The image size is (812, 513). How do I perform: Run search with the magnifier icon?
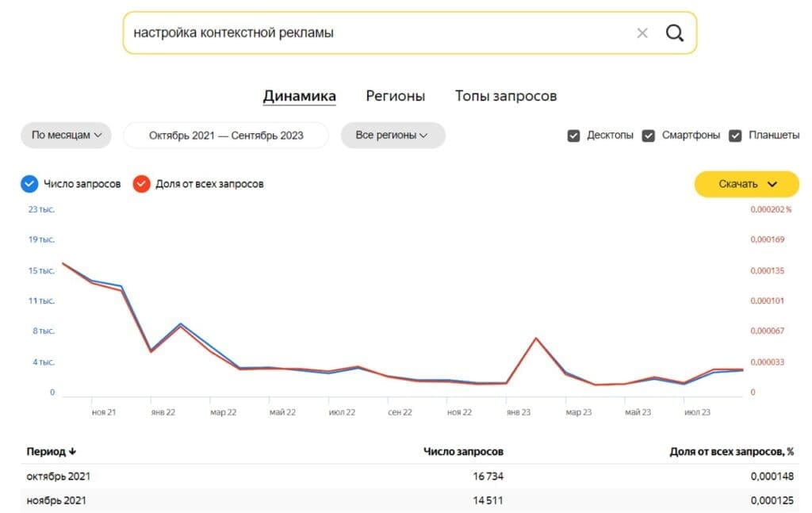674,33
